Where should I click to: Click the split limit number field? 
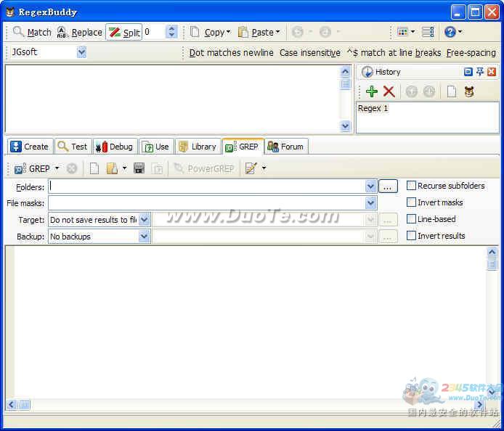pyautogui.click(x=154, y=32)
